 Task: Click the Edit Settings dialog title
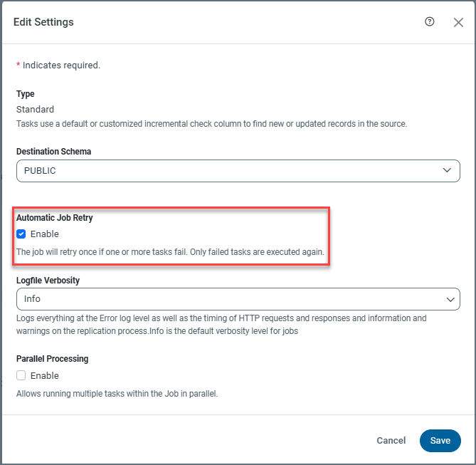coord(43,22)
